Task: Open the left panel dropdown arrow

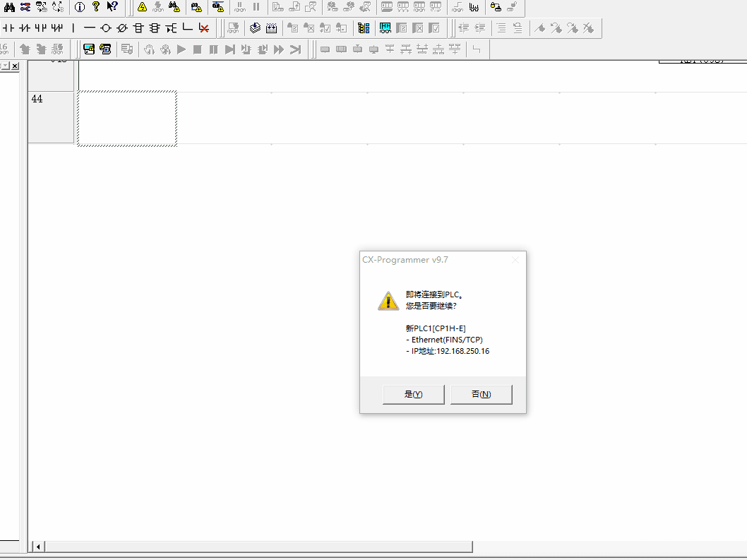Action: pos(5,66)
